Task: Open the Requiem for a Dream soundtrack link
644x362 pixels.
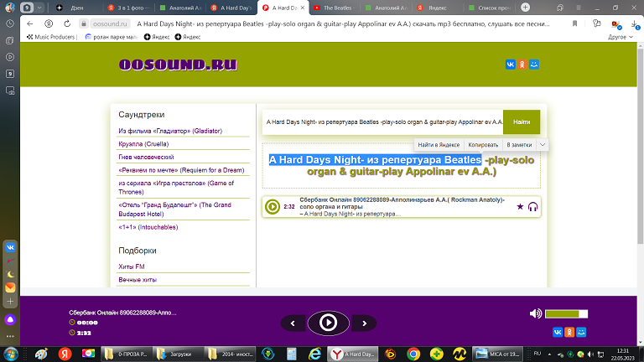Action: pos(181,170)
